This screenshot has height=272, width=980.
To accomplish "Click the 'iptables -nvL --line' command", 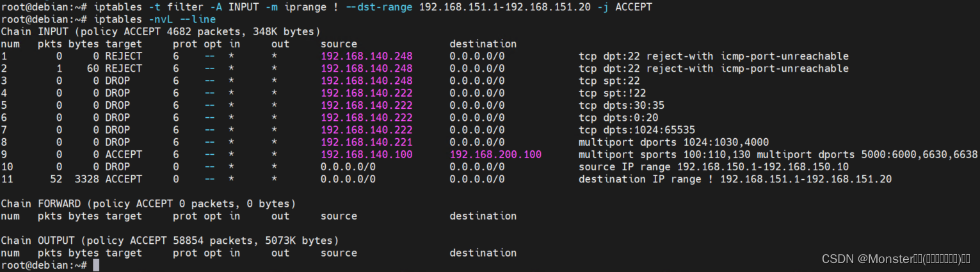I will click(154, 19).
